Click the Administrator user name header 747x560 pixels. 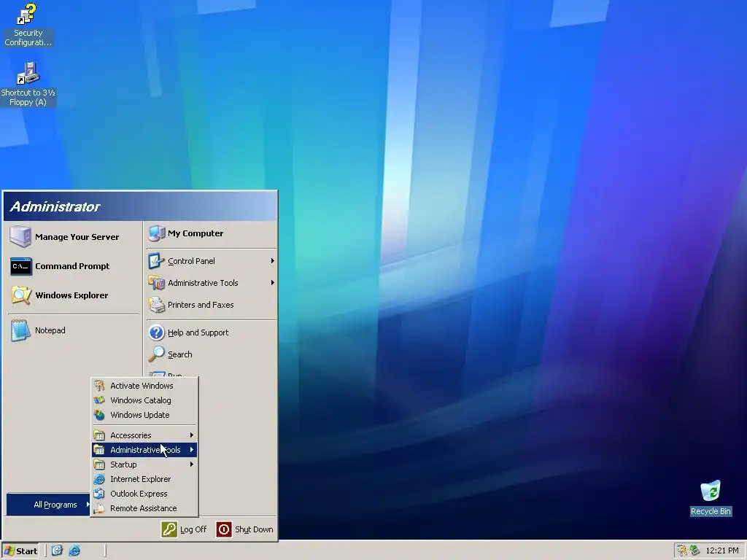pos(55,206)
